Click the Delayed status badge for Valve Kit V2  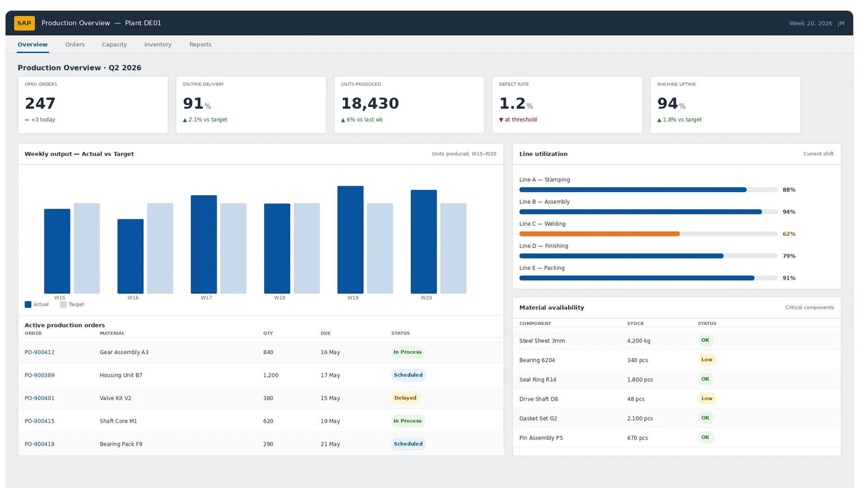(405, 398)
